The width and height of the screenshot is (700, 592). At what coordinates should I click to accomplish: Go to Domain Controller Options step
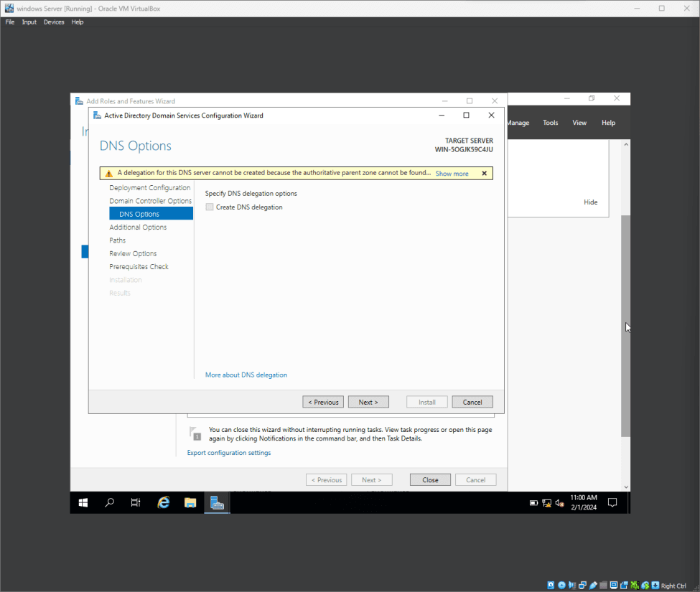pyautogui.click(x=151, y=201)
